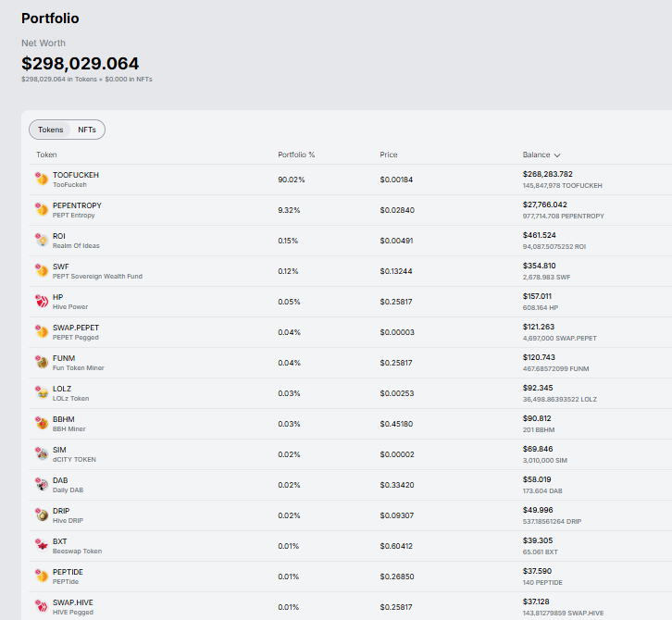Open the ROI token name
This screenshot has height=620, width=672.
(58, 236)
